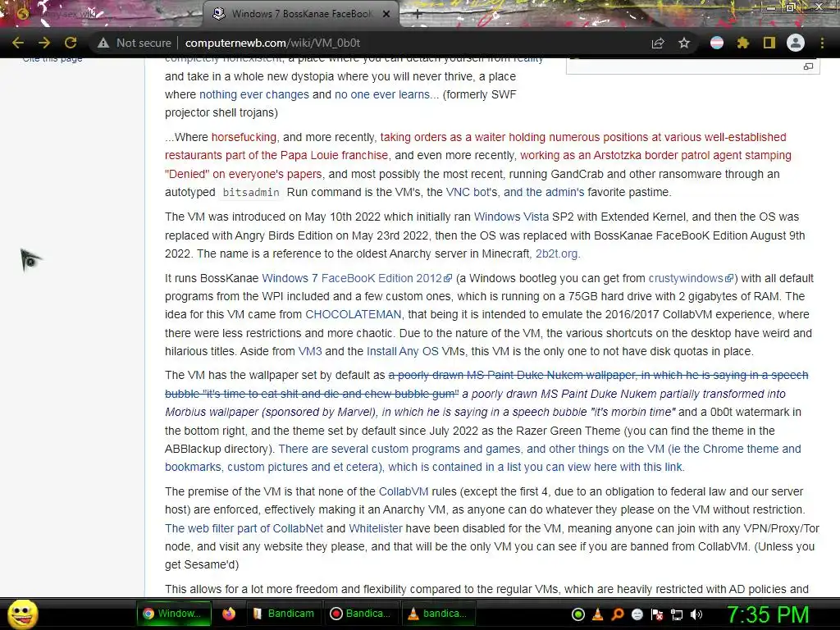
Task: Click the 7:35 PM taskbar clock
Action: point(768,614)
